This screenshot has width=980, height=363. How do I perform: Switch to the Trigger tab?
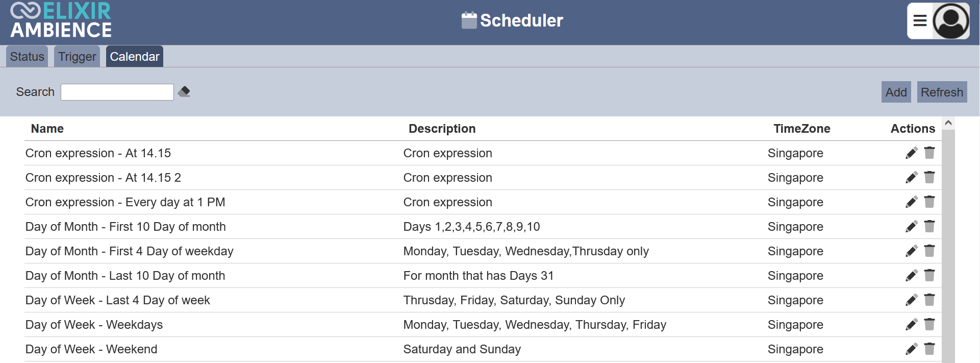(77, 57)
